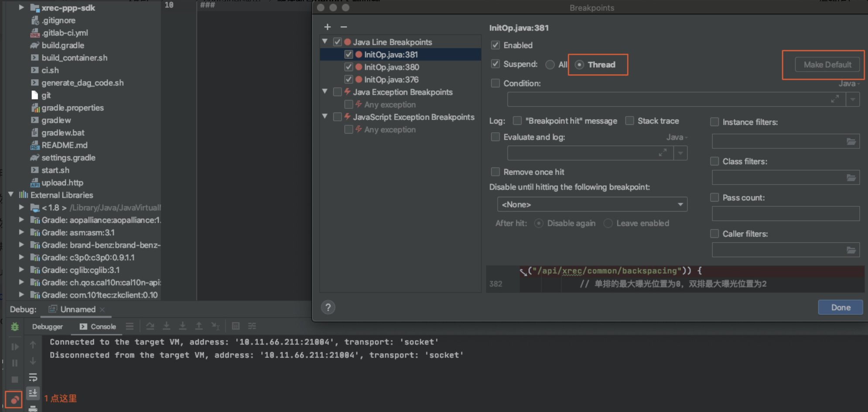The height and width of the screenshot is (412, 868).
Task: Collapse the Java Exception Breakpoints group
Action: coord(325,92)
